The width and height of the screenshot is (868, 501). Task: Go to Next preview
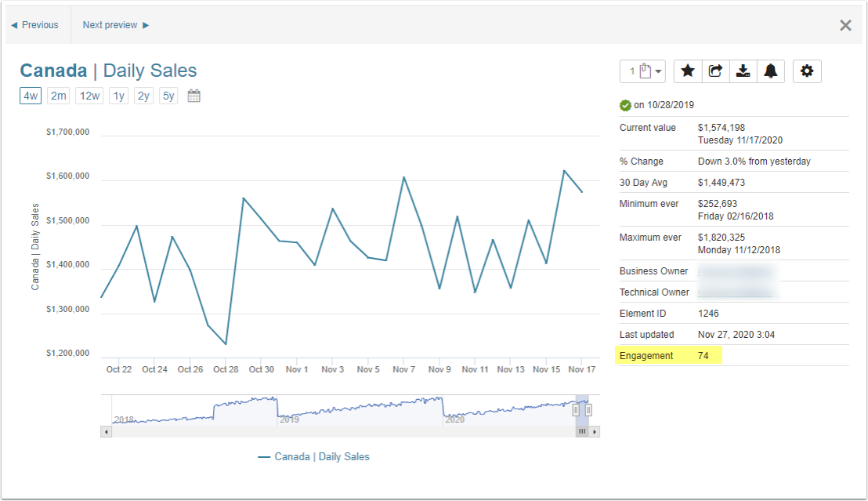pyautogui.click(x=115, y=25)
